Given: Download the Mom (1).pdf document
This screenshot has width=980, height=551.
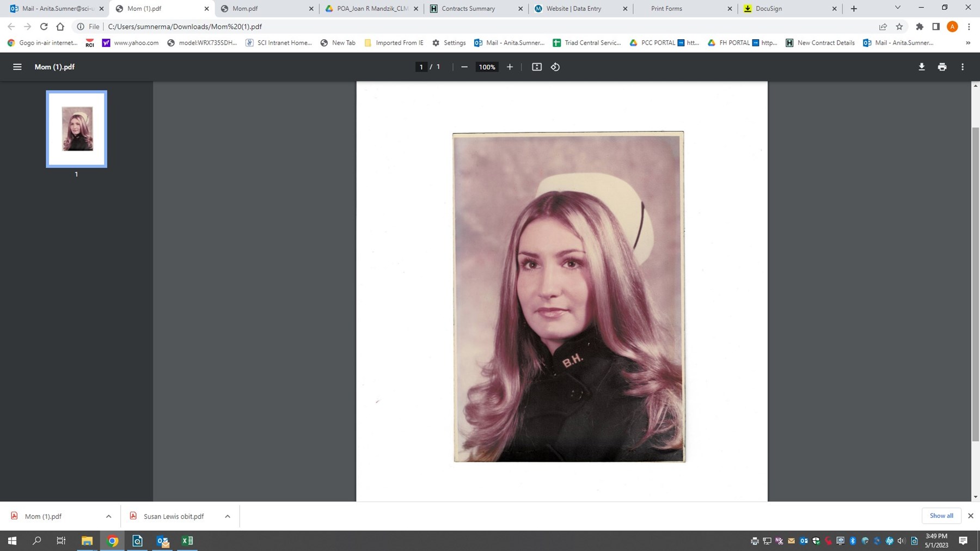Looking at the screenshot, I should [921, 66].
